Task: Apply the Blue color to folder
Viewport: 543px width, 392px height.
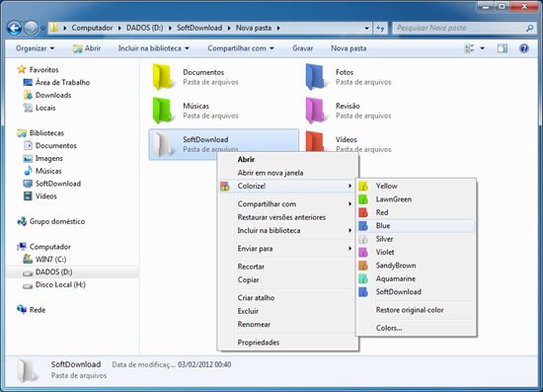Action: coord(416,226)
